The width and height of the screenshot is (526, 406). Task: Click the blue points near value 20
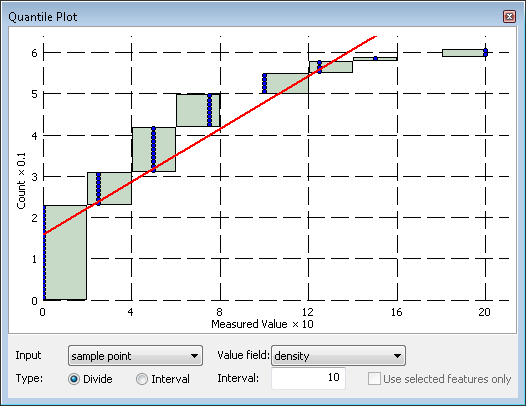pyautogui.click(x=485, y=52)
